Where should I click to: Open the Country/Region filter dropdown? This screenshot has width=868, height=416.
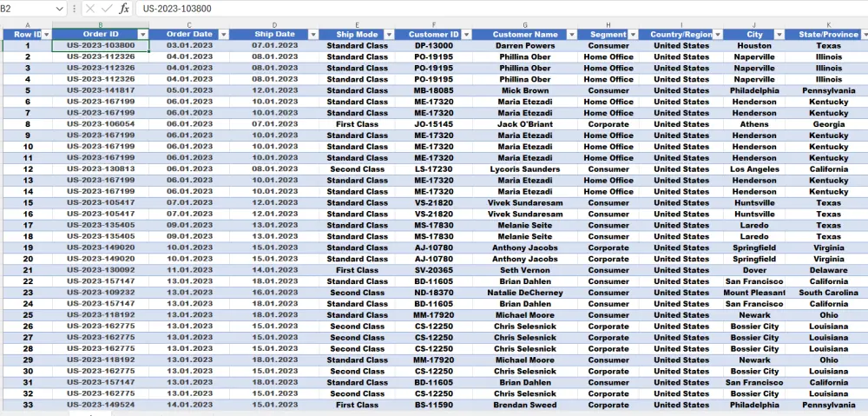click(x=718, y=35)
